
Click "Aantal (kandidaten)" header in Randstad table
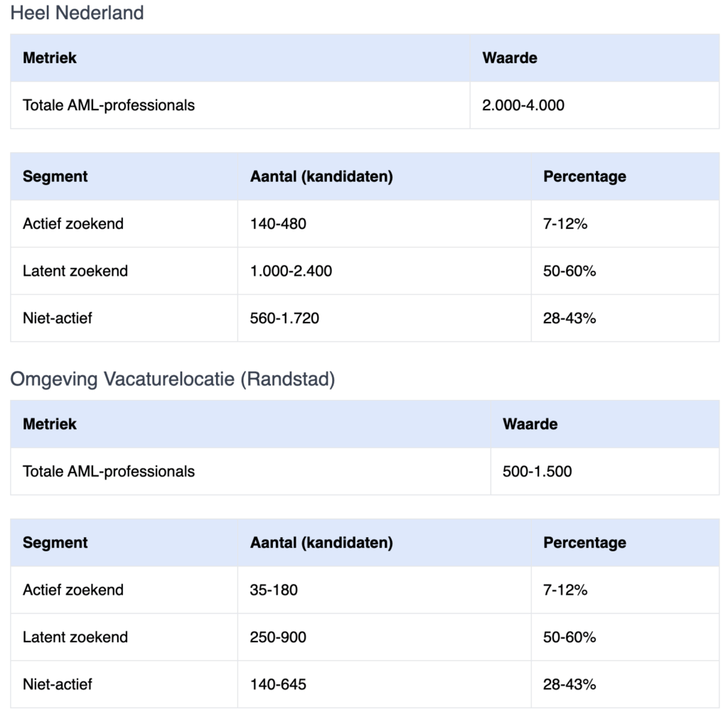[x=321, y=543]
